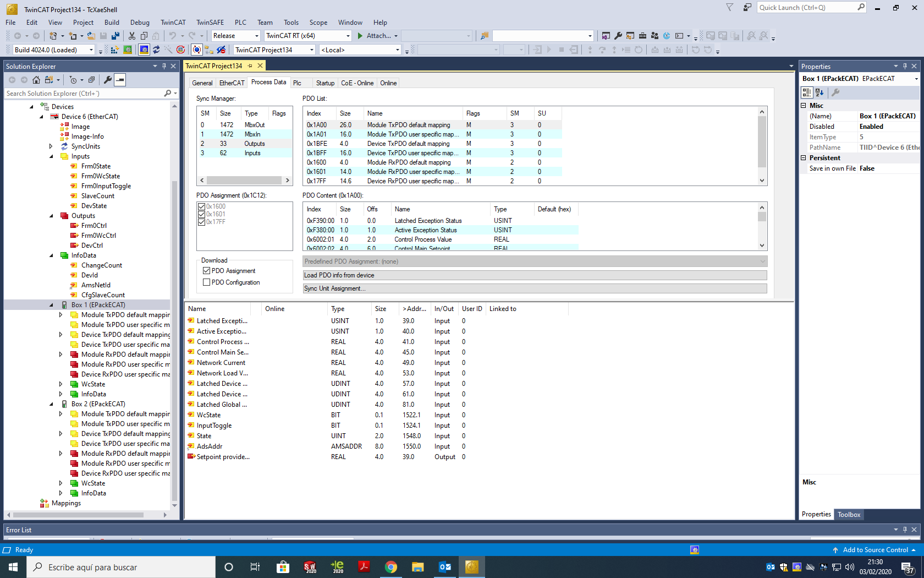Click the Solution Explorer horizontal scrollbar
924x578 pixels.
(x=87, y=515)
